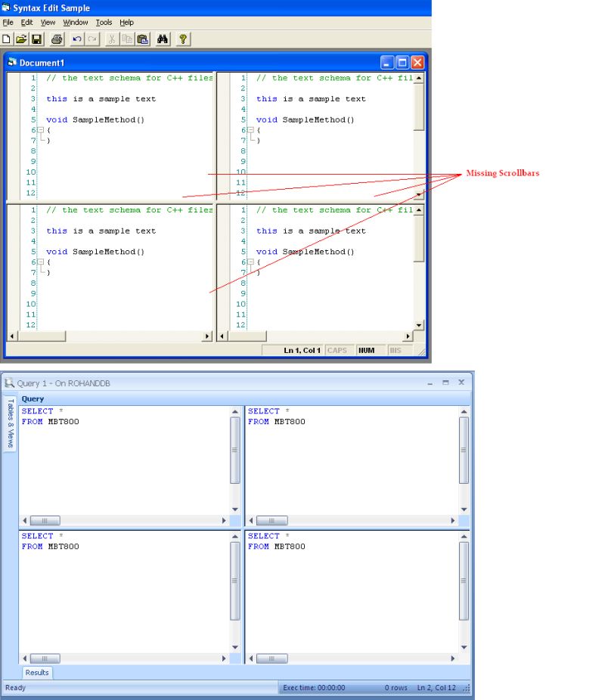This screenshot has height=700, width=605.
Task: Collapse code block at line 6 in bottom-right pane
Action: (250, 262)
